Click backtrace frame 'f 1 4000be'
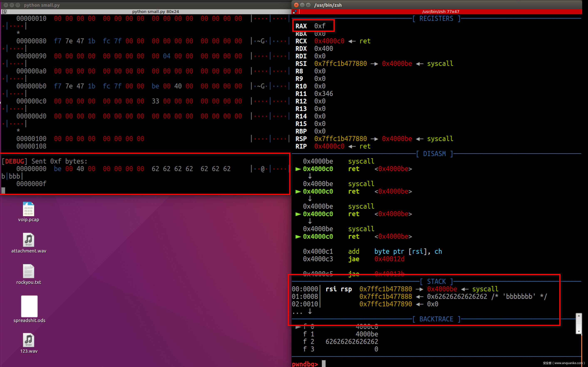This screenshot has width=588, height=367. click(340, 334)
